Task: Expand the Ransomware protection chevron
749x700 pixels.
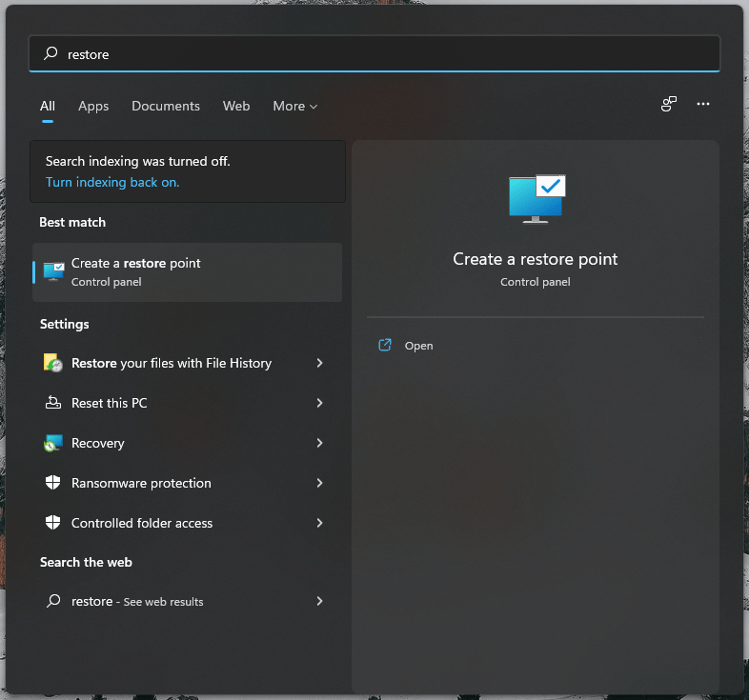Action: point(319,483)
